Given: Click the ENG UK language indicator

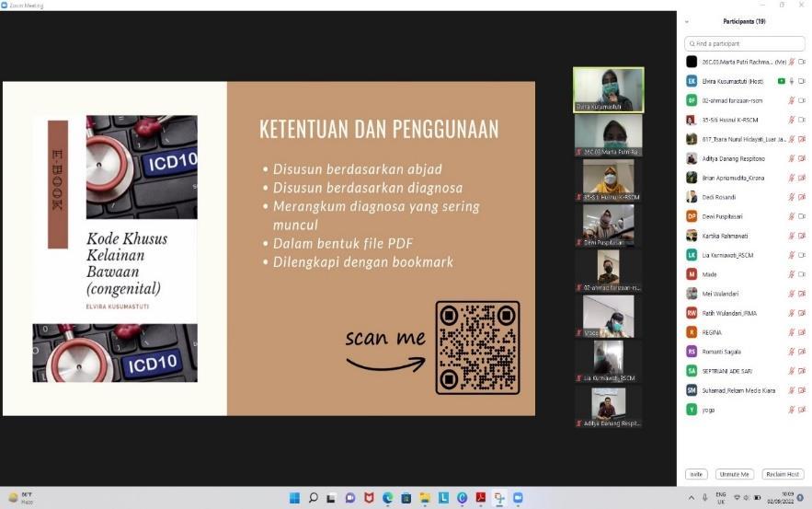Looking at the screenshot, I should point(720,498).
